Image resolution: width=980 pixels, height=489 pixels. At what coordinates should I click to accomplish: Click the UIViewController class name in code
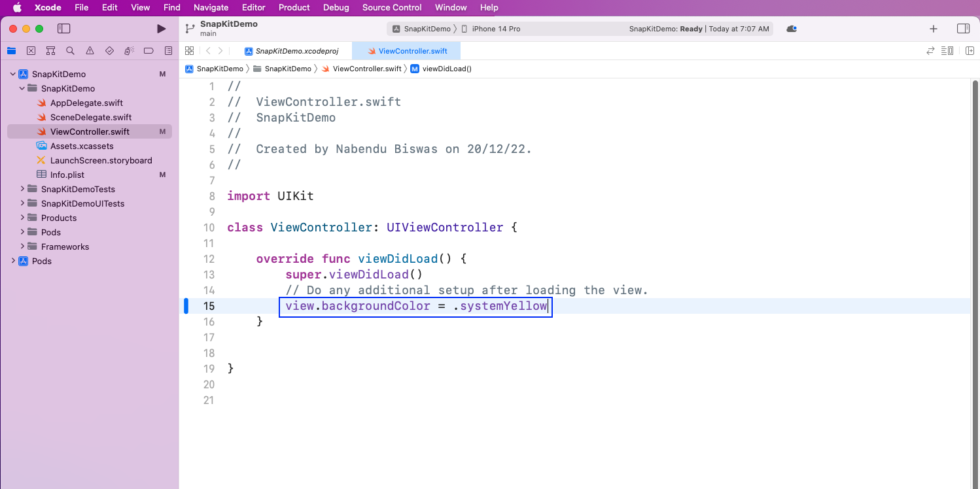pyautogui.click(x=445, y=228)
